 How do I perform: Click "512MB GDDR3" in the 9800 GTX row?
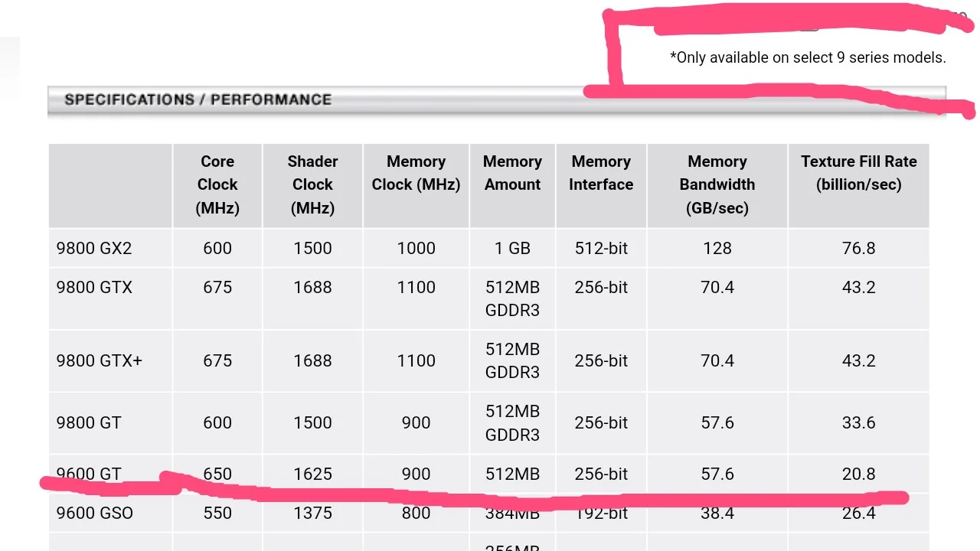pos(512,298)
